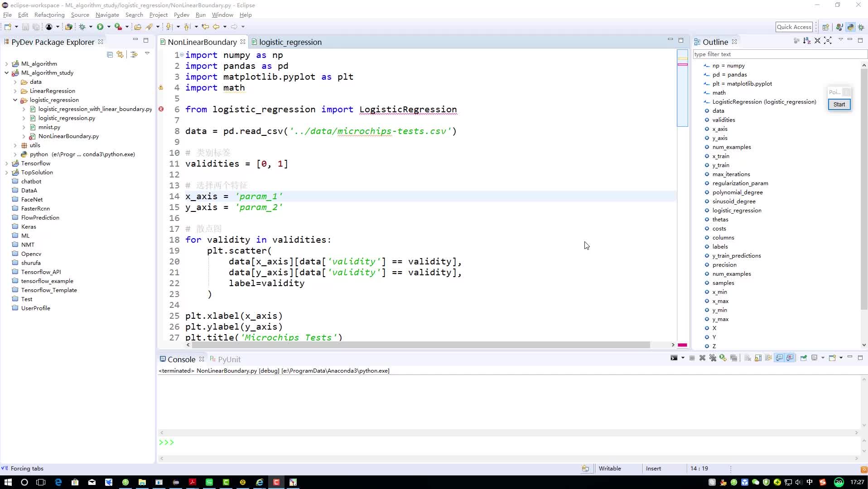The width and height of the screenshot is (868, 489).
Task: Click the Debug bug icon in main toolbar
Action: (82, 27)
